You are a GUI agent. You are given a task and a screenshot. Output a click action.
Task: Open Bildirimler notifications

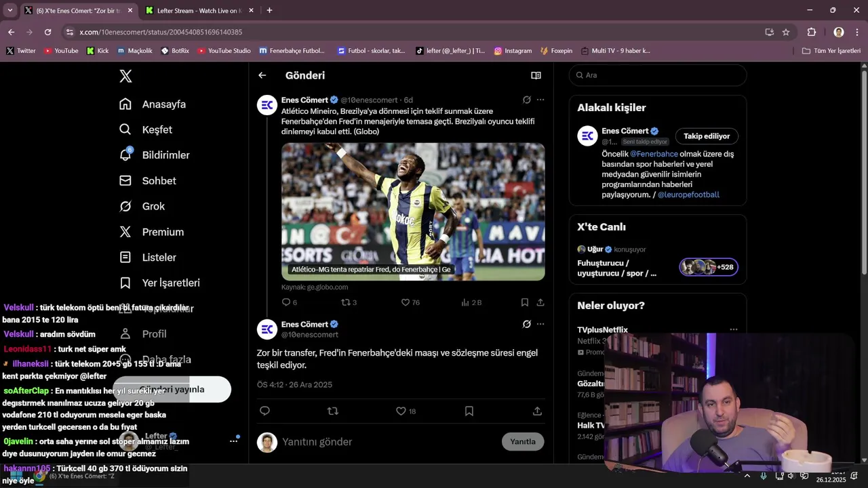[155, 155]
